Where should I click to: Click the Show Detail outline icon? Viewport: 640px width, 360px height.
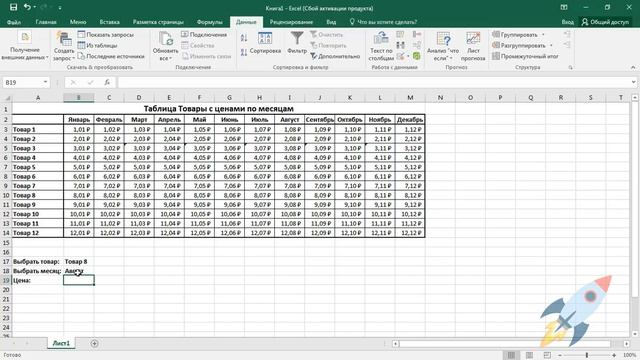click(x=567, y=35)
